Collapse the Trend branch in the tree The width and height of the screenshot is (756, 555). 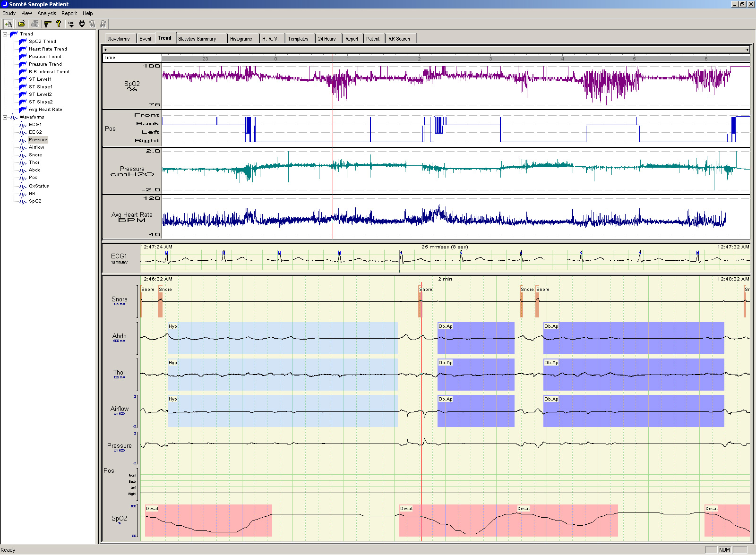[4, 34]
